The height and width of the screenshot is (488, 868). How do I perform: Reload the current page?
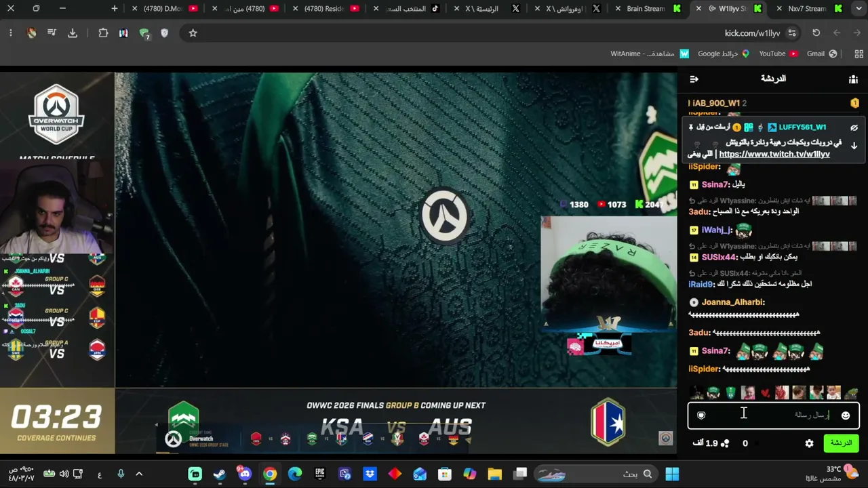(816, 33)
